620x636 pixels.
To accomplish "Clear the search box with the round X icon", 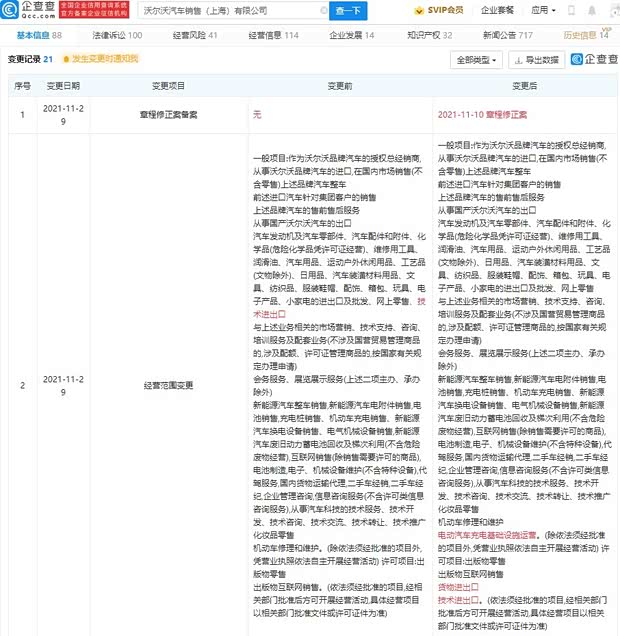I will (x=324, y=11).
